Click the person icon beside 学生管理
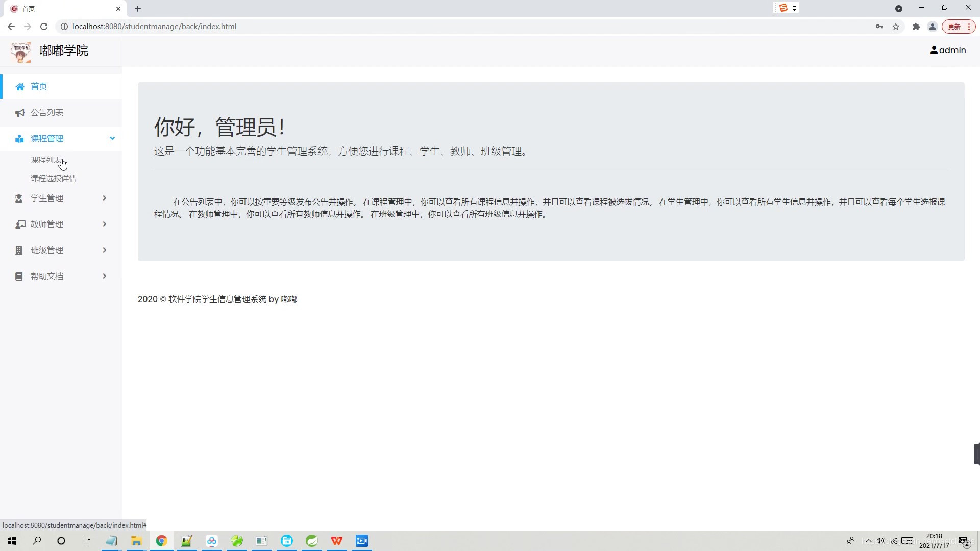Viewport: 980px width, 551px height. pyautogui.click(x=19, y=198)
